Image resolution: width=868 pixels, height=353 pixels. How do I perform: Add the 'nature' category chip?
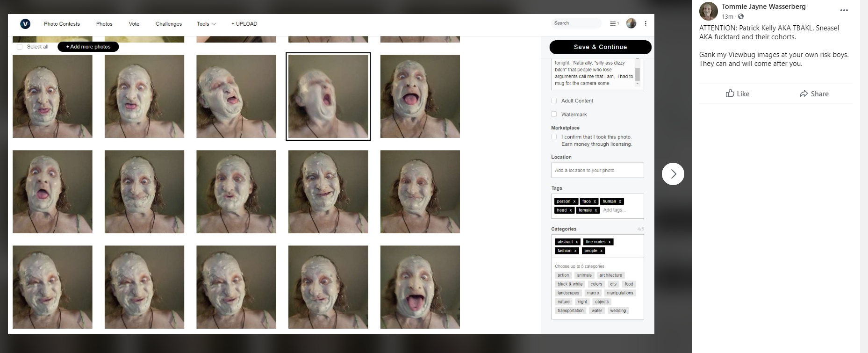coord(564,302)
